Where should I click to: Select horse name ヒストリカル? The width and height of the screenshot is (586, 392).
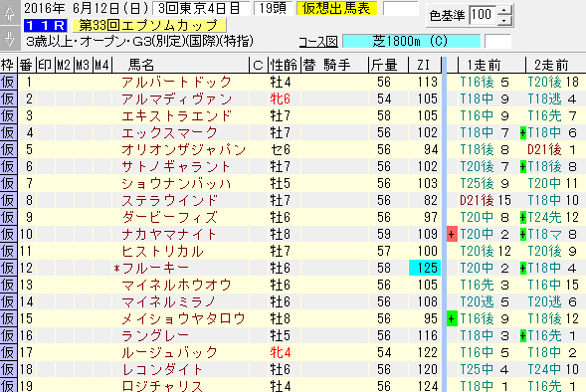tap(162, 251)
